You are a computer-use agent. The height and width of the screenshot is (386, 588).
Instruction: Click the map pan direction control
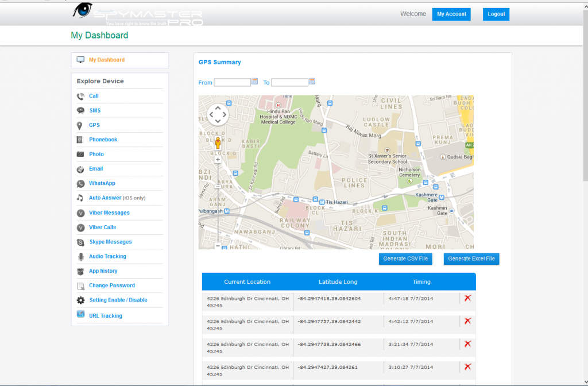[x=218, y=114]
